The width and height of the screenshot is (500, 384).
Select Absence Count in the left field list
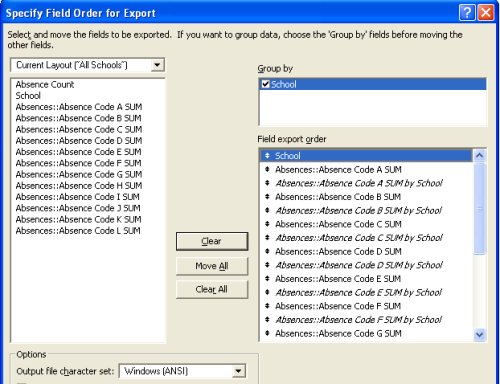(45, 84)
